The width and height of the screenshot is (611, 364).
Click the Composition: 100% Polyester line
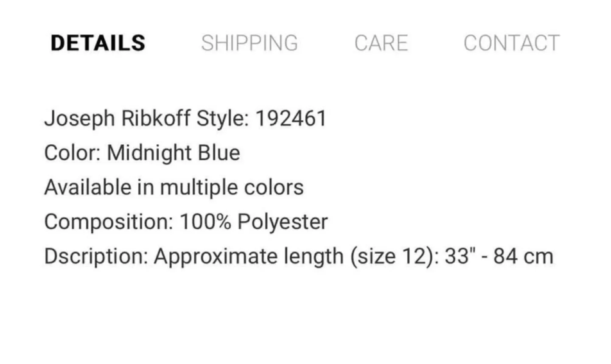(186, 221)
